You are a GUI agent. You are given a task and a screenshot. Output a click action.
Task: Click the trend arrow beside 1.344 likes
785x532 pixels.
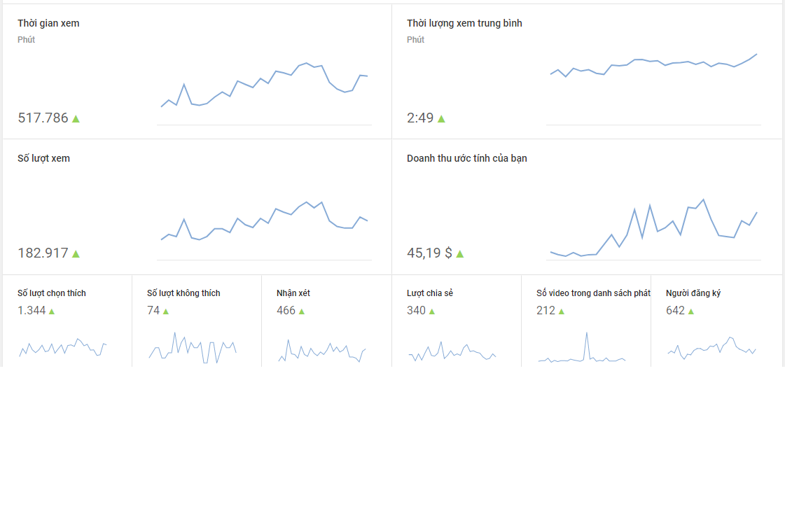point(52,311)
